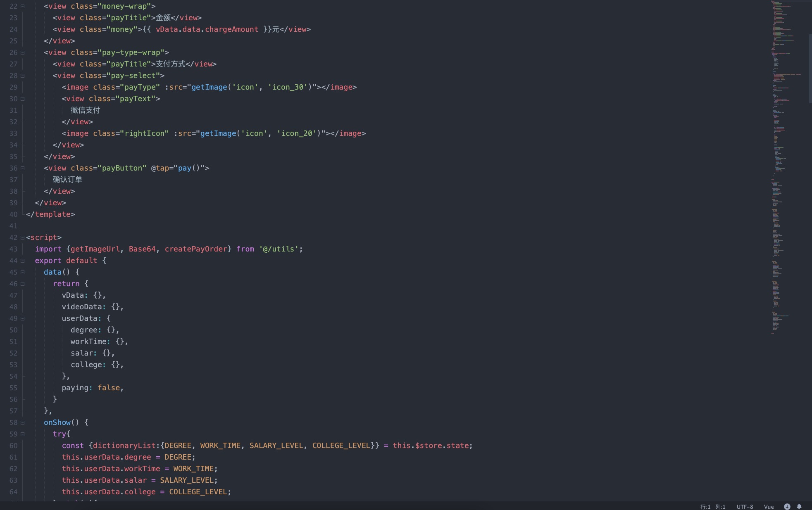Collapse the return block at line 46
812x510 pixels.
[22, 284]
